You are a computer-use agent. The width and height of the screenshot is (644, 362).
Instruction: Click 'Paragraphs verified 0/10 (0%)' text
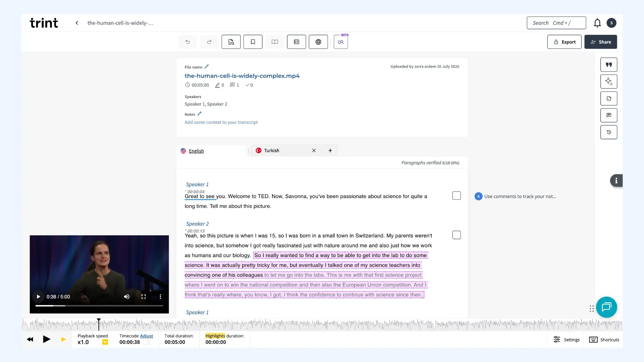pyautogui.click(x=430, y=163)
